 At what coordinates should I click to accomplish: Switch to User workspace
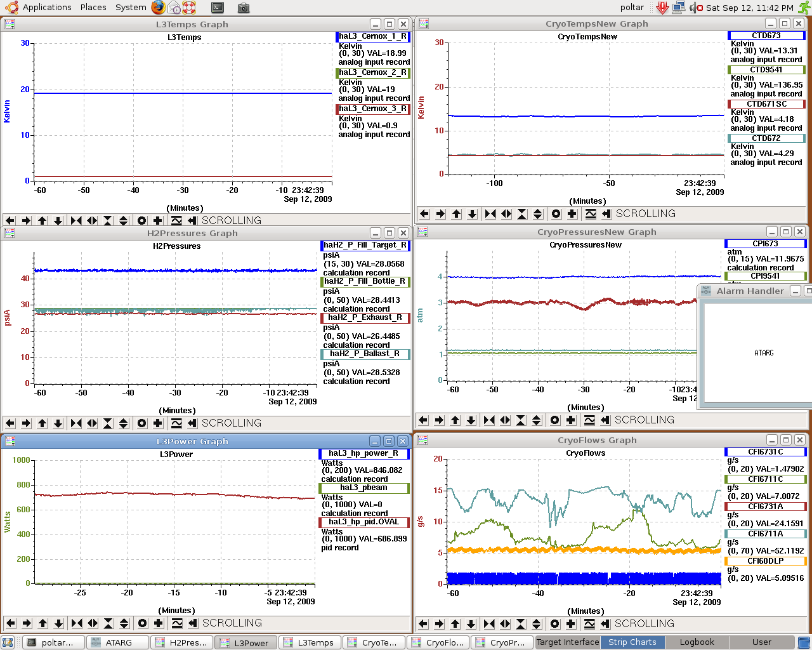coord(762,642)
